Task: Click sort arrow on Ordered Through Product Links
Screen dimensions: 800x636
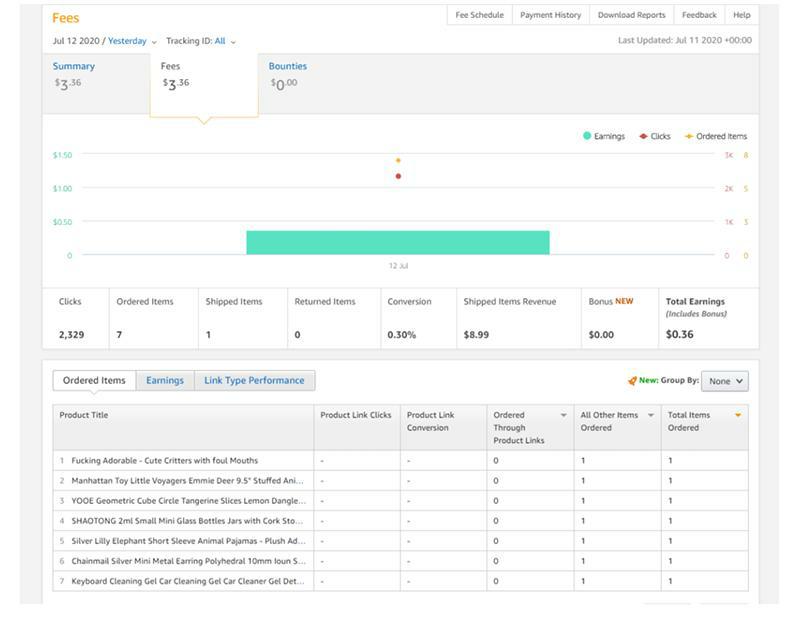Action: point(563,415)
